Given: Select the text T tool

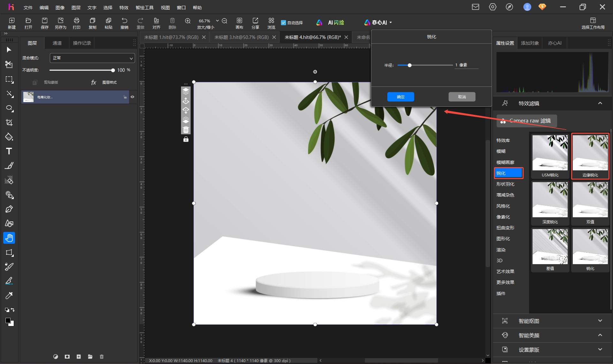Looking at the screenshot, I should click(x=9, y=151).
